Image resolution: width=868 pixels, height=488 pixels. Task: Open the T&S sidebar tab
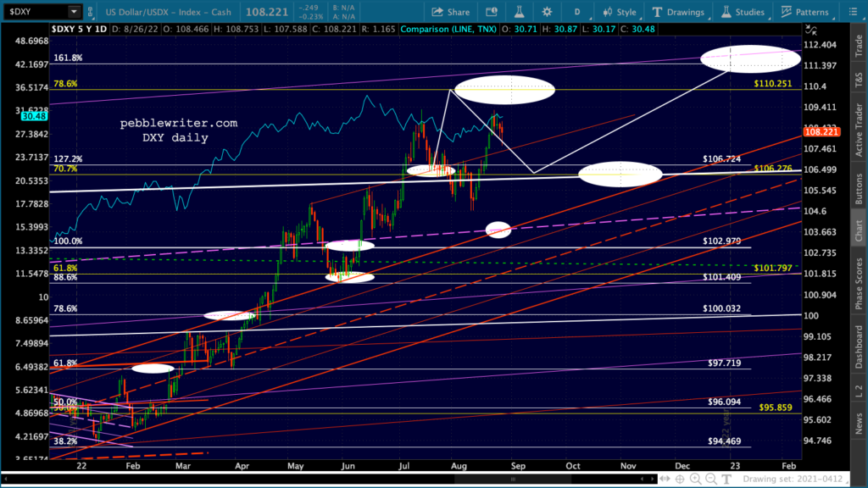(x=859, y=80)
